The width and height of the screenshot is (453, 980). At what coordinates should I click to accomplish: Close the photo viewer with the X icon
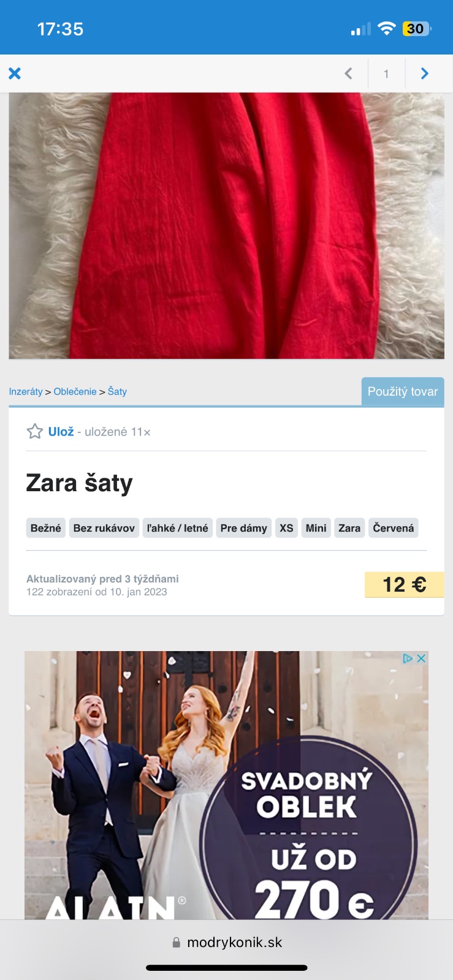click(x=15, y=73)
